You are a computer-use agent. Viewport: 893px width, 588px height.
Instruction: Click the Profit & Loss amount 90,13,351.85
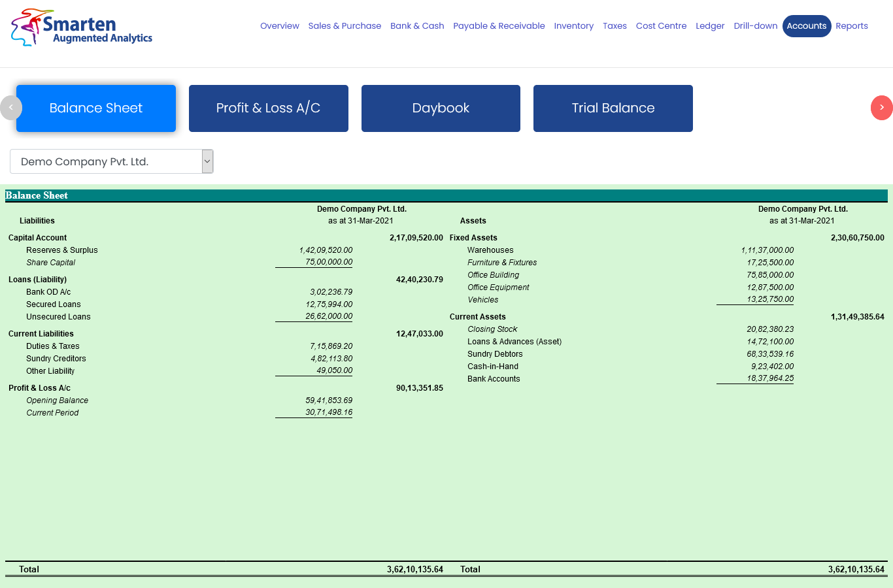point(420,388)
